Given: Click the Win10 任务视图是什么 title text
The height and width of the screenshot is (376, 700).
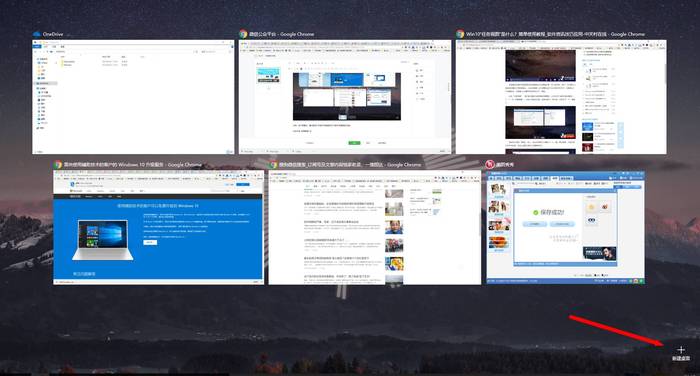Looking at the screenshot, I should [555, 34].
